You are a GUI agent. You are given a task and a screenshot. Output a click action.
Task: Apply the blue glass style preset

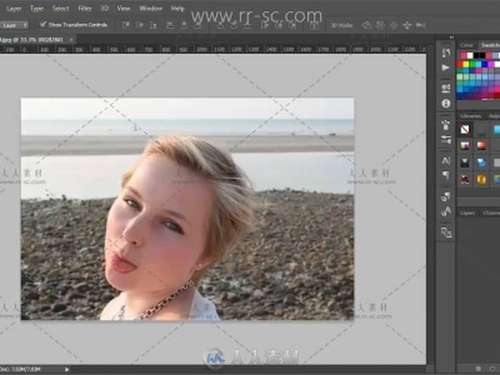pos(481,163)
